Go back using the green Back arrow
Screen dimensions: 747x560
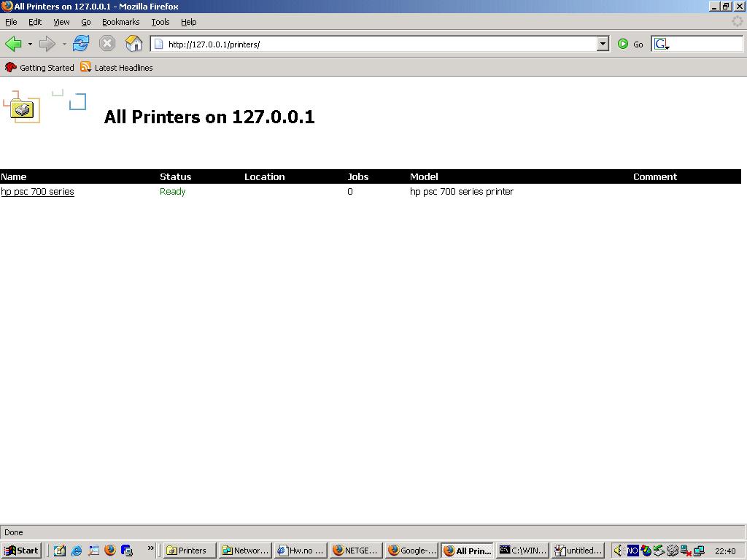click(x=13, y=44)
